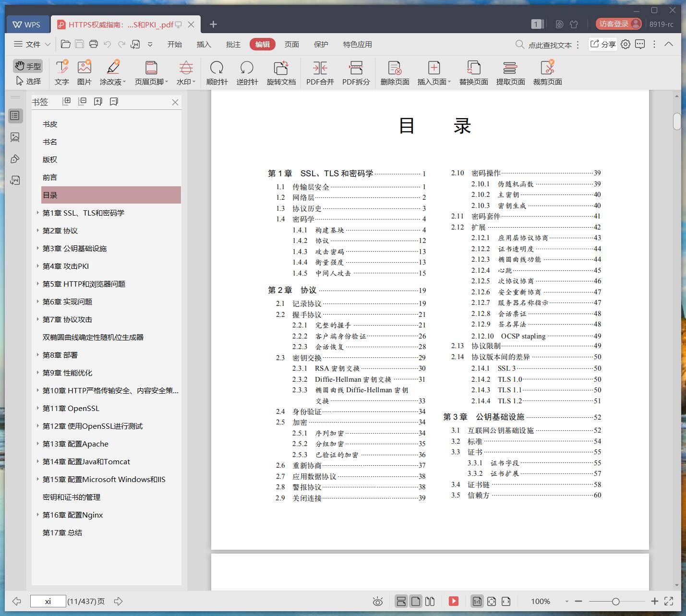Viewport: 686px width, 616px height.
Task: Open the Text edit tool (文字)
Action: [x=61, y=73]
